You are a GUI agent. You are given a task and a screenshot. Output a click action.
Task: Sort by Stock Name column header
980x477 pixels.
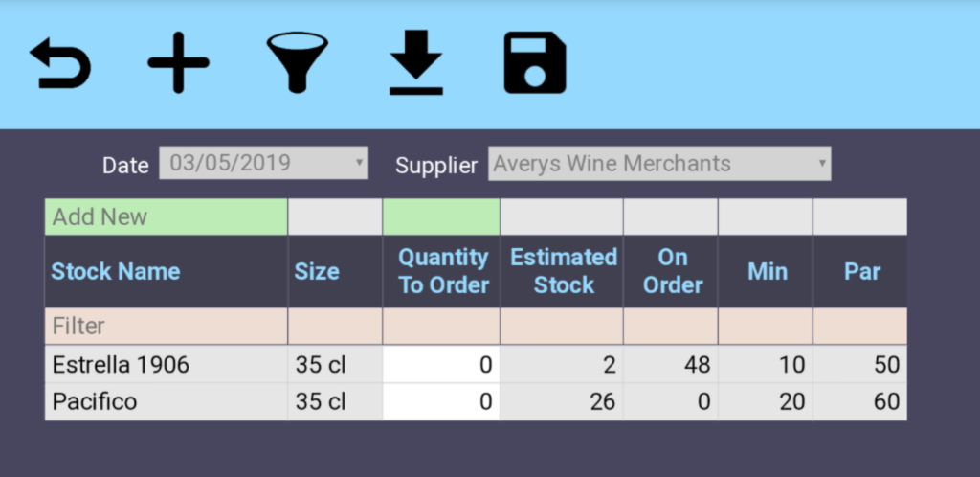pos(116,272)
